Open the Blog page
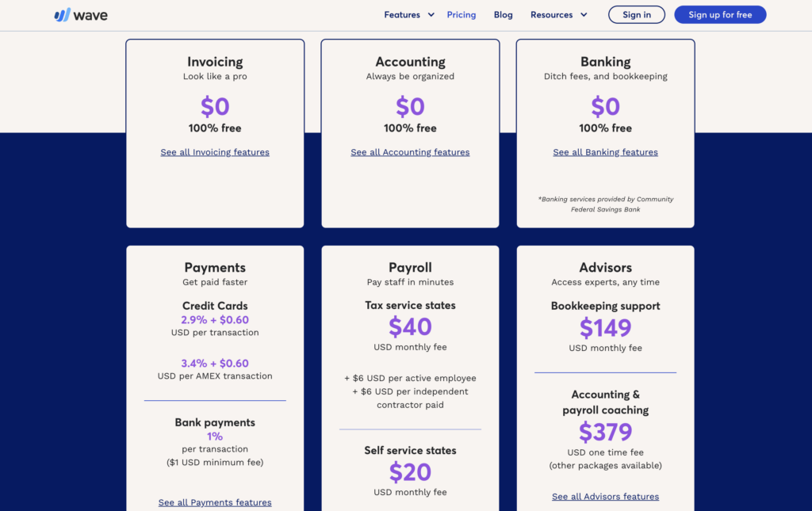This screenshot has width=812, height=511. [x=503, y=15]
